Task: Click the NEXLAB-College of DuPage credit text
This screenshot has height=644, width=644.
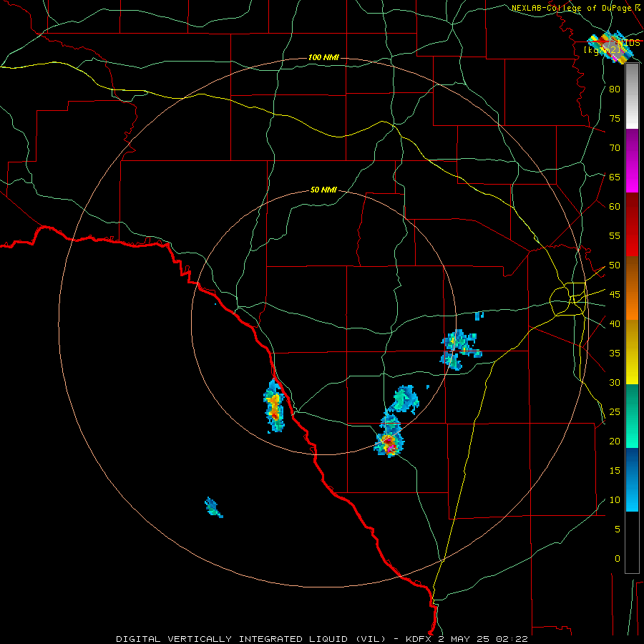Action: click(575, 8)
